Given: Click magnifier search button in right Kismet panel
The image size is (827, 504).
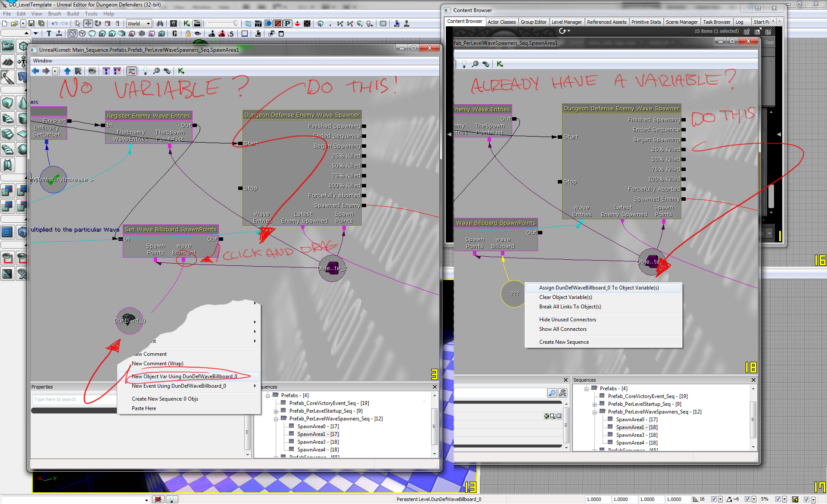Looking at the screenshot, I should click(552, 393).
